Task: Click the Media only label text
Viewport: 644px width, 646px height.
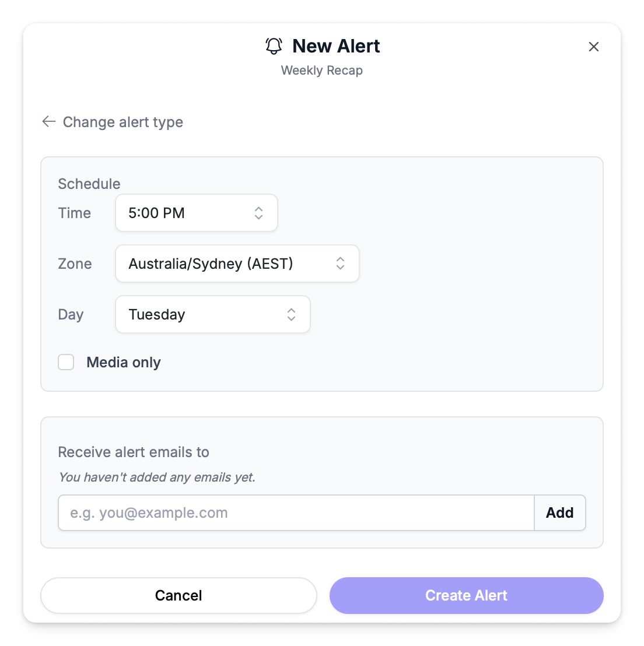Action: (x=124, y=362)
